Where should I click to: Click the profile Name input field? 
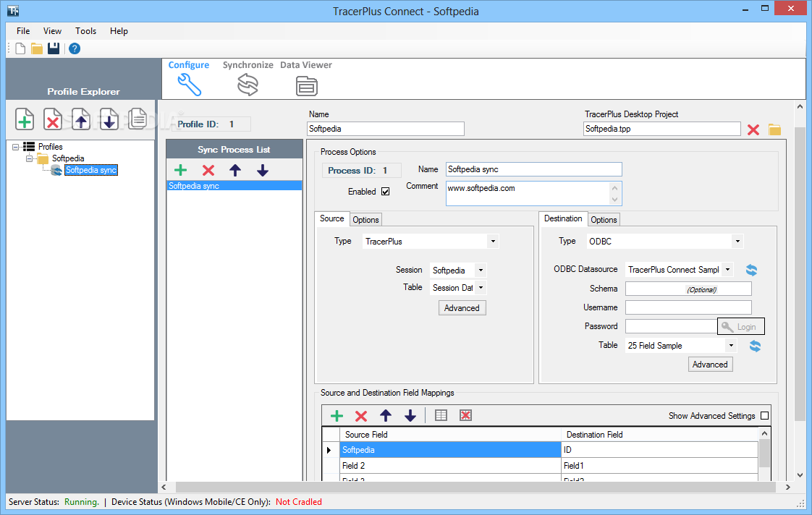385,129
